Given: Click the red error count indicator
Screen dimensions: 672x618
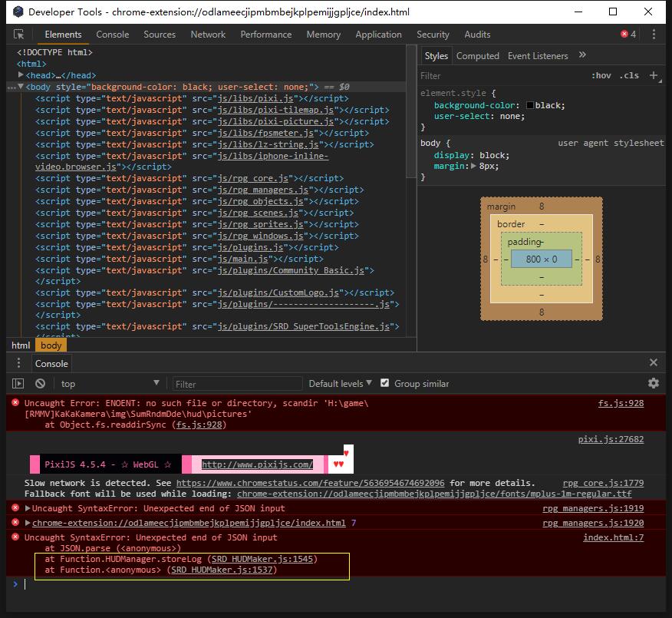Looking at the screenshot, I should [628, 35].
